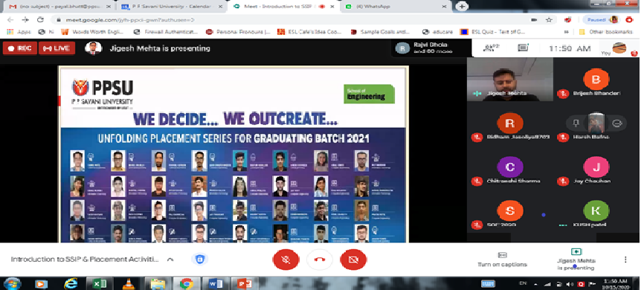Open a new browser tab with plus
Viewport: 644px width, 290px height.
[462, 7]
